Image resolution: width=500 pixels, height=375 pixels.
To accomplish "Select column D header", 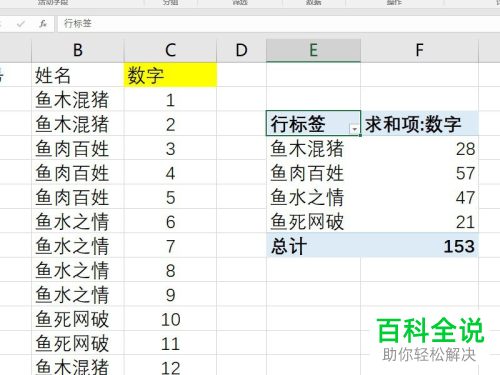I will [x=242, y=50].
